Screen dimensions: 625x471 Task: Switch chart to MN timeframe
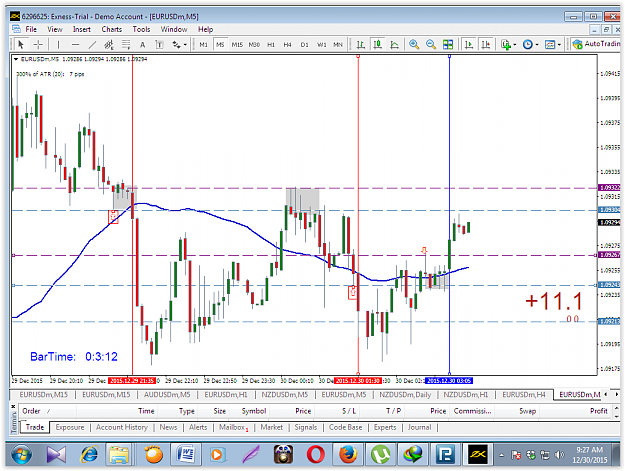click(338, 45)
